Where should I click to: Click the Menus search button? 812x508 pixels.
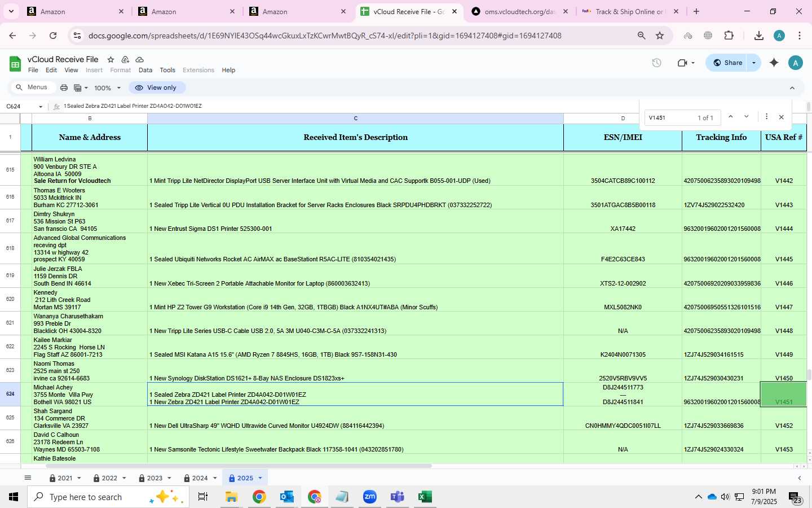tap(32, 87)
